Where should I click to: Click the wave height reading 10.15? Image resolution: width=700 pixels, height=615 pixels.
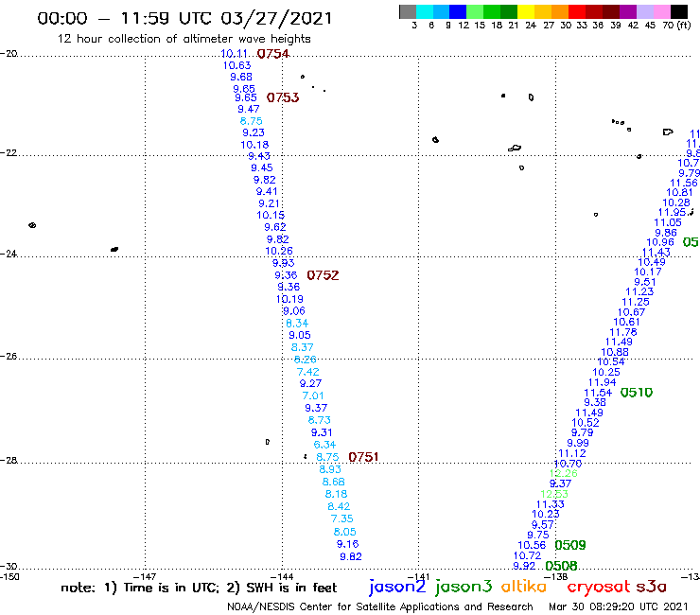pyautogui.click(x=271, y=216)
